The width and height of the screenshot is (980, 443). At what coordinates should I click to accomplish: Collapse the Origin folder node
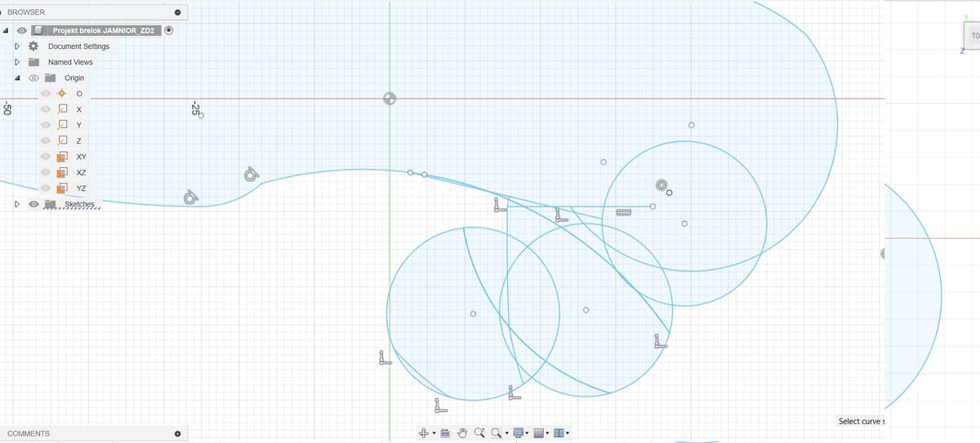[17, 78]
